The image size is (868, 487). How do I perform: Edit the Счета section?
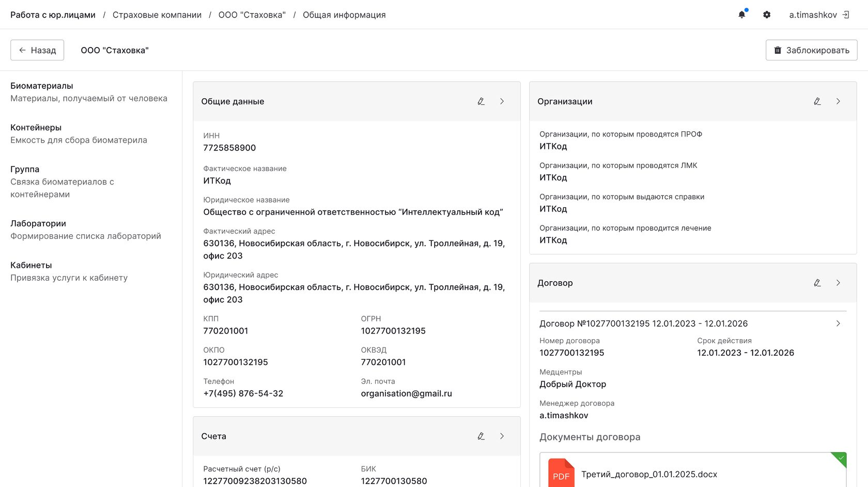(481, 436)
